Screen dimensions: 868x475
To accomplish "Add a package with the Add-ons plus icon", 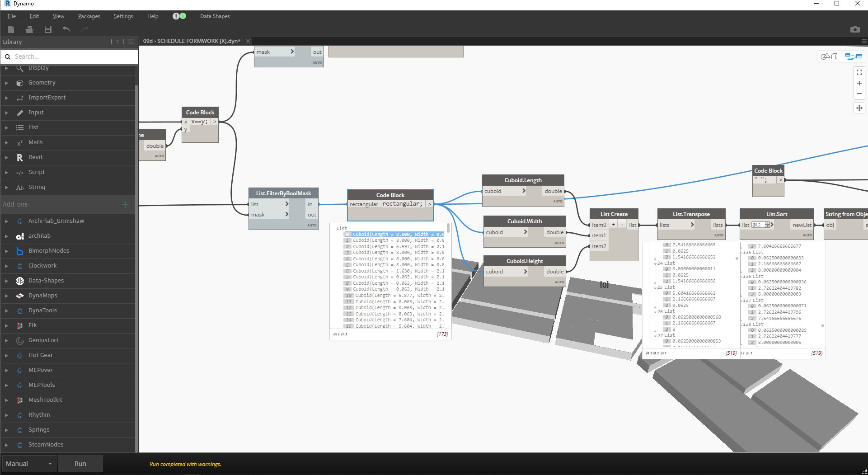I will [x=125, y=205].
